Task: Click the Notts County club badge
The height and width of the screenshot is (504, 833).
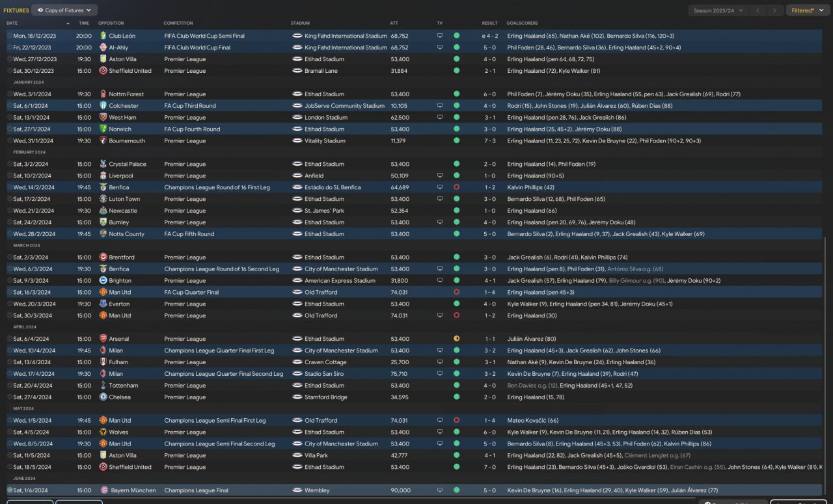Action: click(x=103, y=234)
